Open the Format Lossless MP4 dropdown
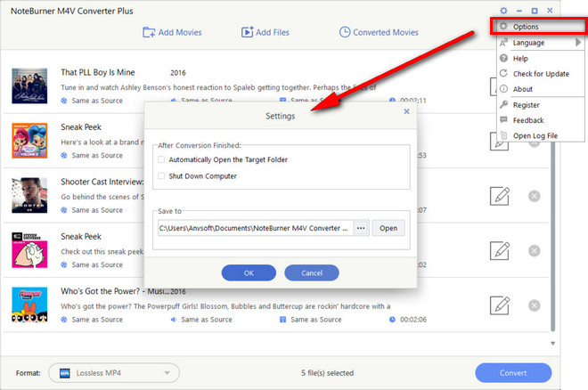This screenshot has height=390, width=588. (114, 373)
